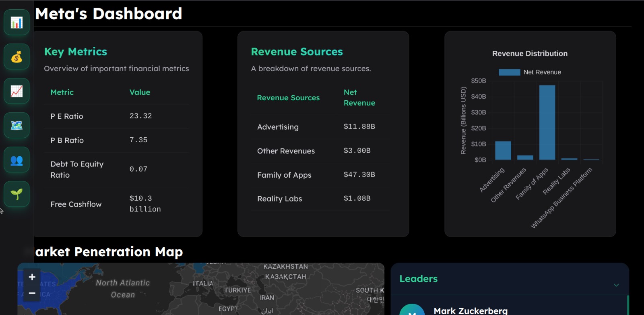Select the P E Ratio row label

click(67, 116)
